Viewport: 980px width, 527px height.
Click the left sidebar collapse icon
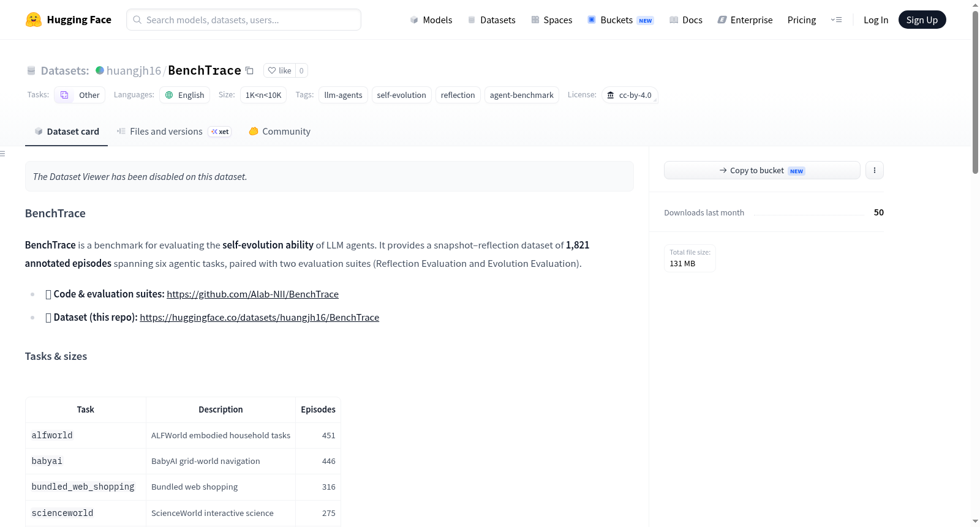[2, 154]
